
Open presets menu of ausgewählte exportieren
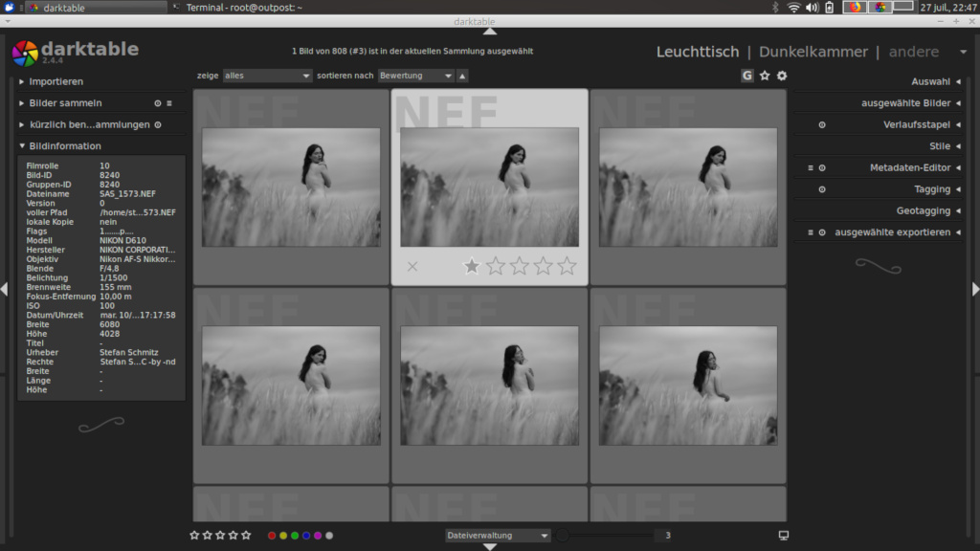811,232
